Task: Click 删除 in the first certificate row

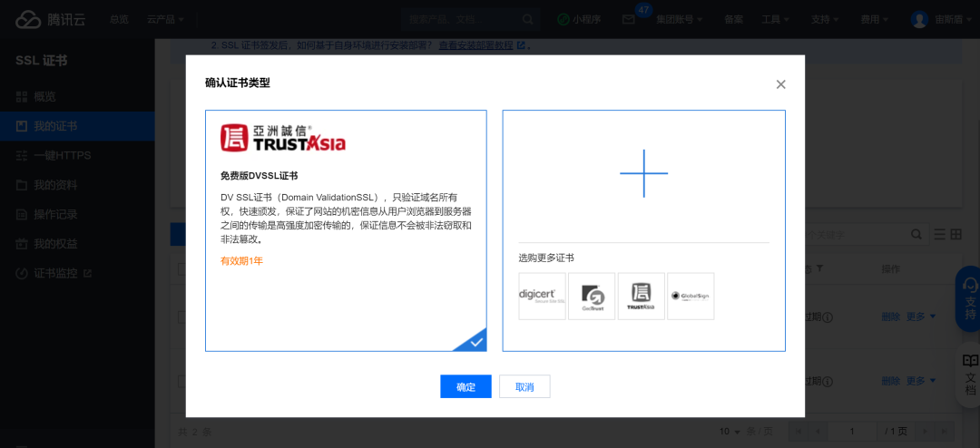Action: 891,317
